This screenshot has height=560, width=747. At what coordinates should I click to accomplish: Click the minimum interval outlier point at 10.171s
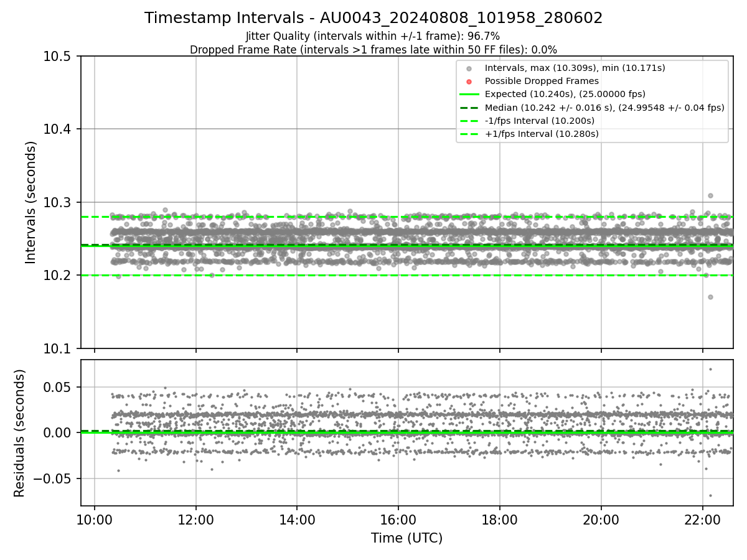point(710,297)
